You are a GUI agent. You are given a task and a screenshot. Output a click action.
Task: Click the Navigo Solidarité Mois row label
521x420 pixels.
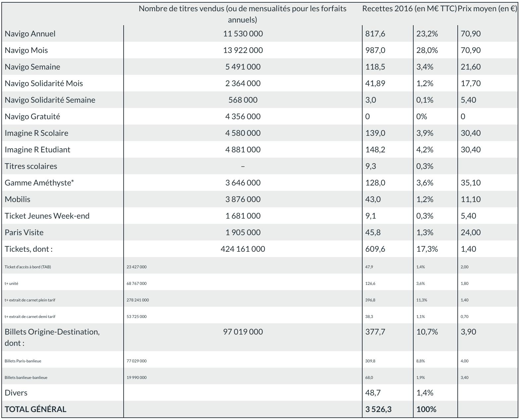(x=44, y=83)
